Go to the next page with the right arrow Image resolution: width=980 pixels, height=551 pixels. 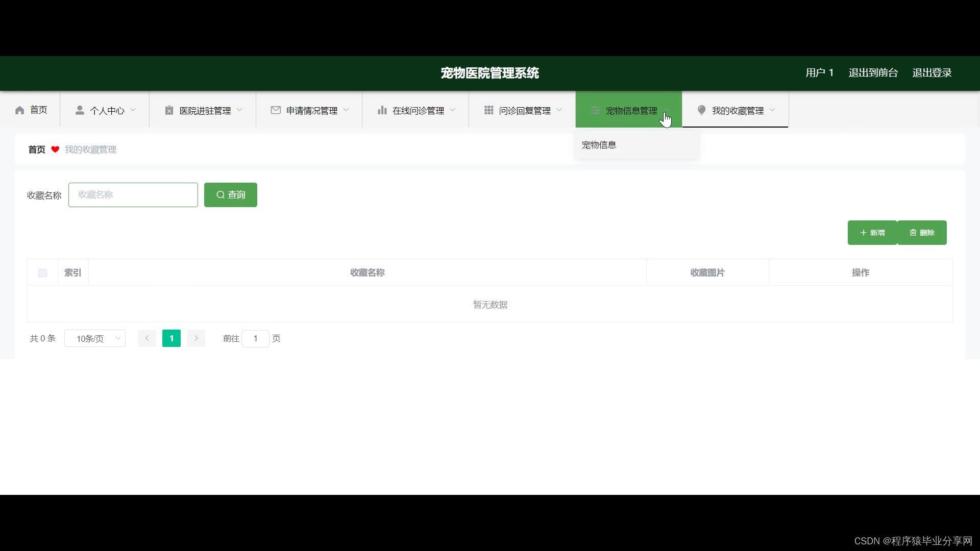tap(196, 338)
